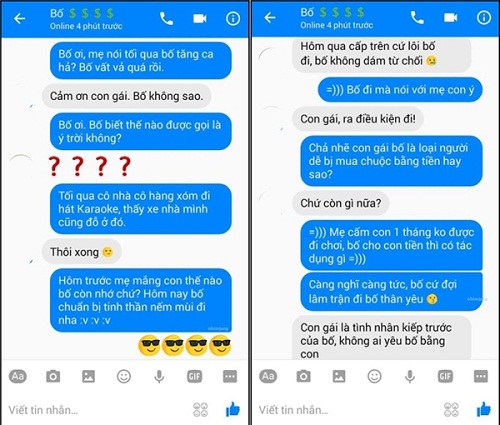The image size is (500, 425).
Task: Focus "Viết tin nhắn..." field in right chat
Action: 347,410
